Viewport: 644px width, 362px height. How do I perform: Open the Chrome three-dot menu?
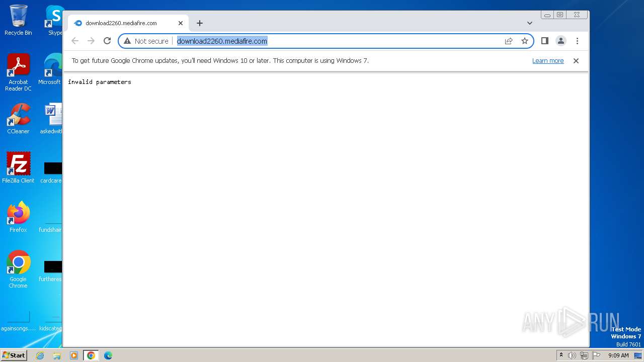click(x=577, y=41)
